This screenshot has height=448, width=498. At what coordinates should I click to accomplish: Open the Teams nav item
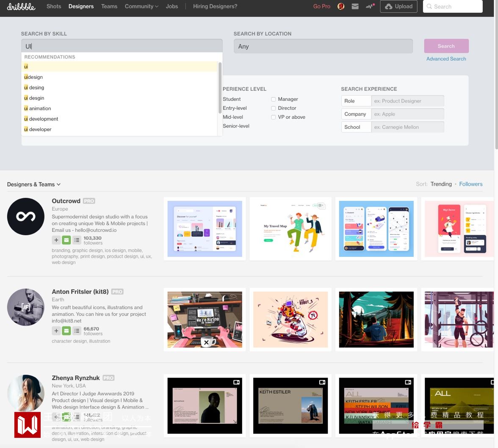click(x=109, y=6)
